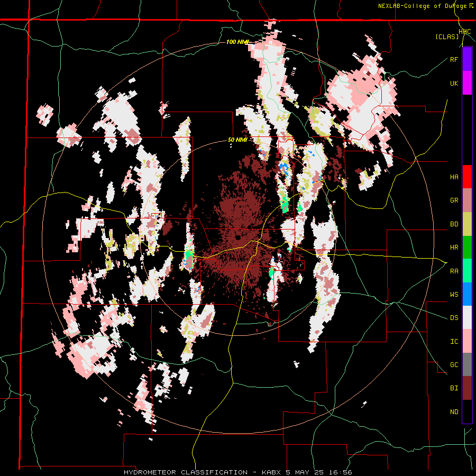Select the WS blue legend swatch
The image size is (476, 476).
coord(467,294)
